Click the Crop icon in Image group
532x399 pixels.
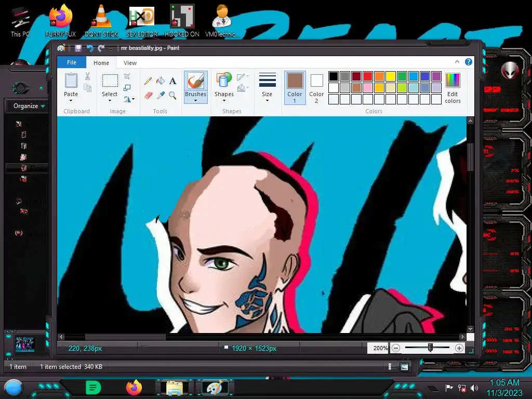(x=127, y=76)
